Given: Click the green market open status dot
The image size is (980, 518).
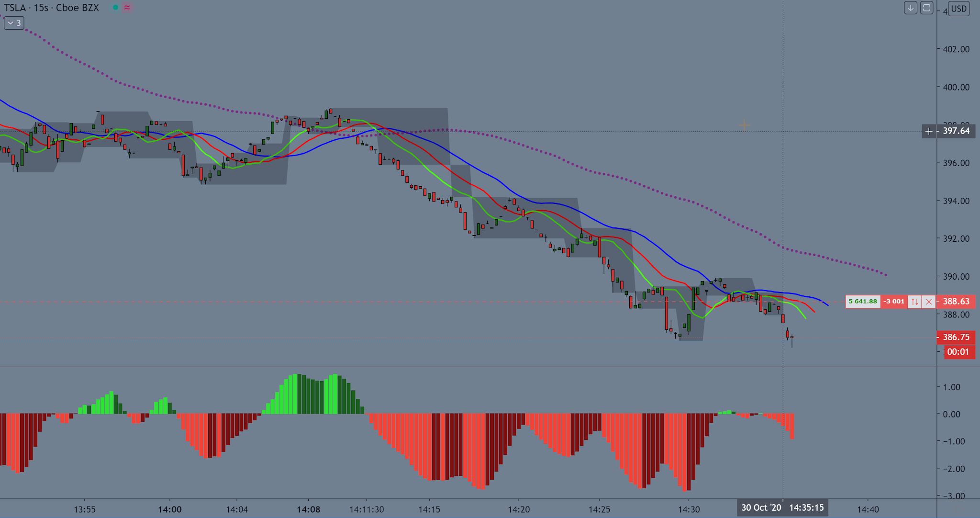Looking at the screenshot, I should 115,8.
